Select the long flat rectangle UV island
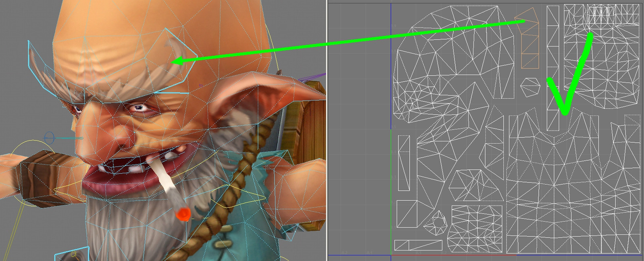This screenshot has width=644, height=261. click(x=418, y=245)
